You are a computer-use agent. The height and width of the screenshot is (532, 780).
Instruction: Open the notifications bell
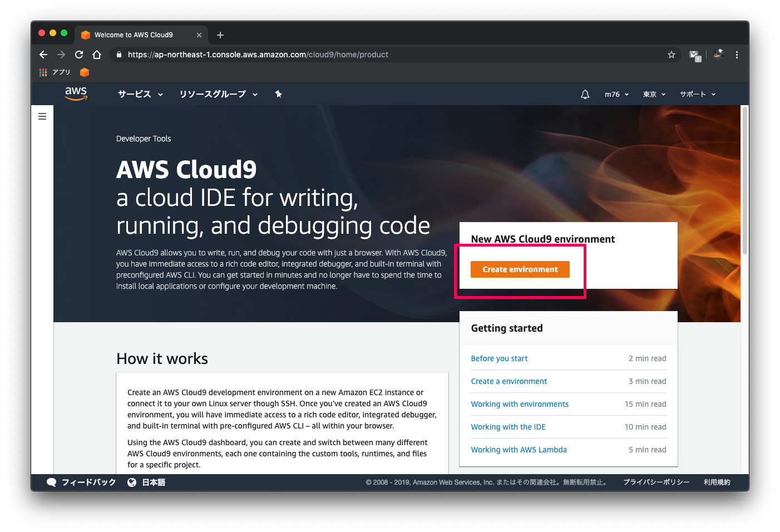click(x=585, y=95)
